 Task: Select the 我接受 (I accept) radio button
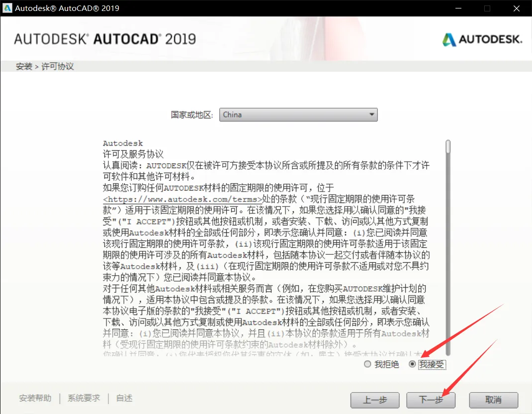(412, 364)
